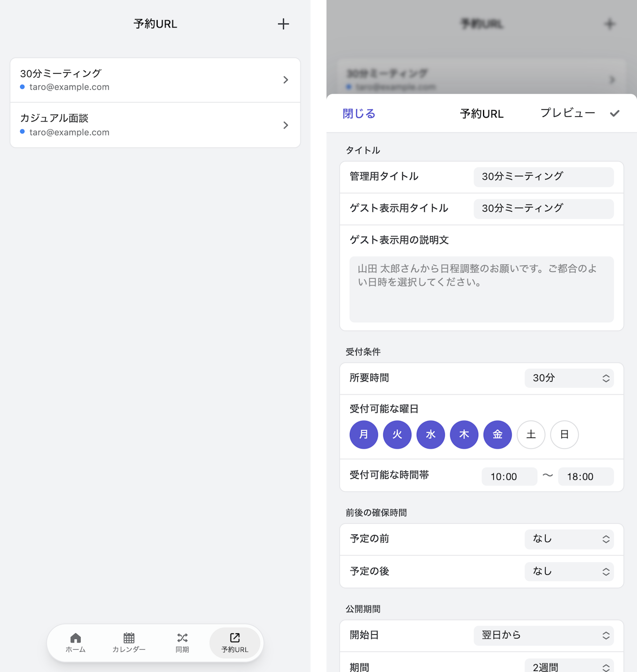Click the calendar grid icon
Image resolution: width=637 pixels, height=672 pixels.
point(129,637)
